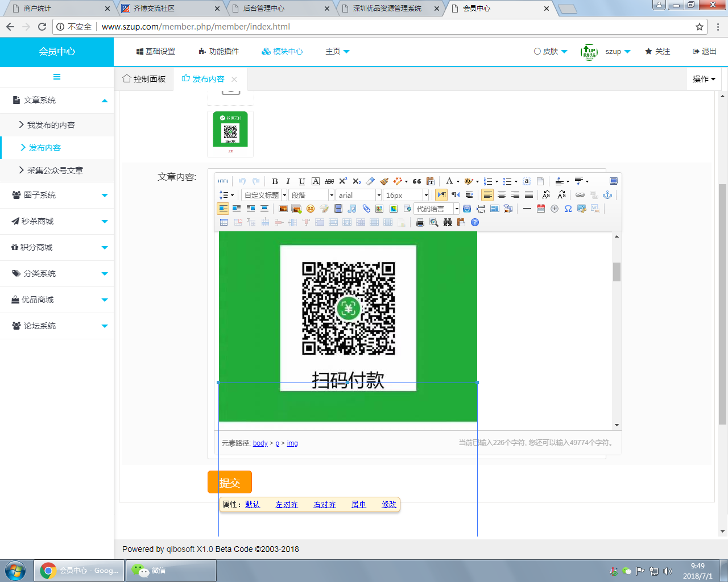Insert a hyperlink with the chain icon

580,195
